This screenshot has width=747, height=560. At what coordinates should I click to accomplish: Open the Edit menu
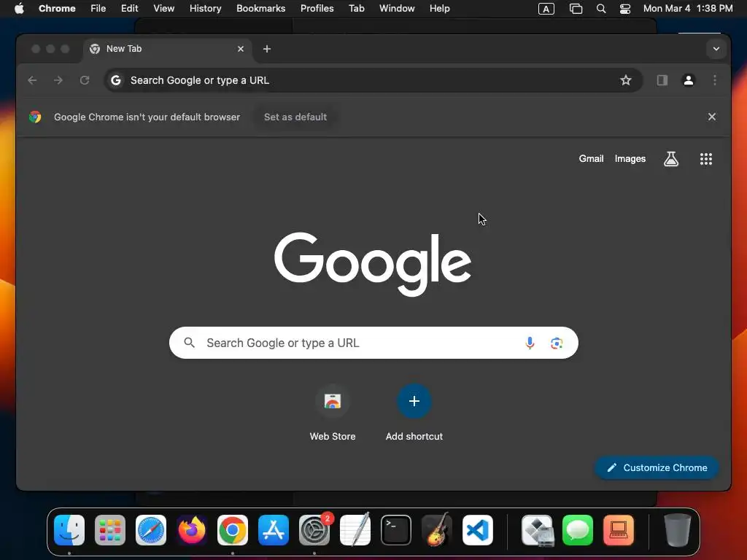click(x=130, y=9)
